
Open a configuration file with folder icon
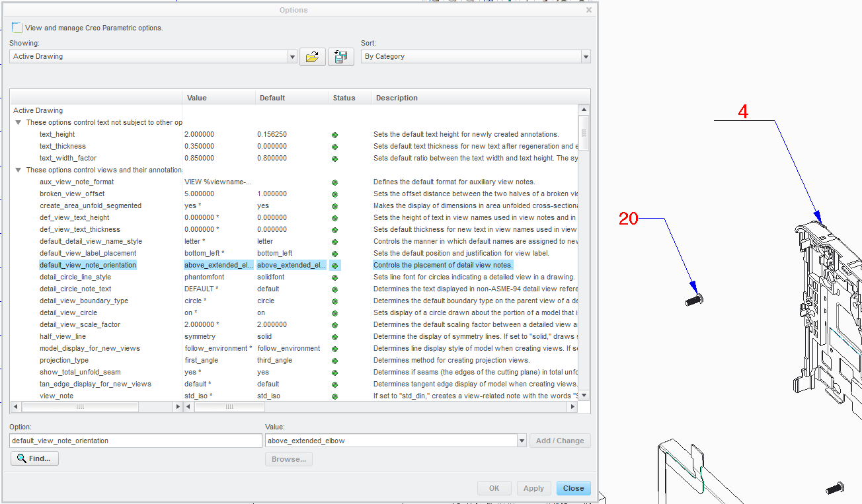(313, 57)
